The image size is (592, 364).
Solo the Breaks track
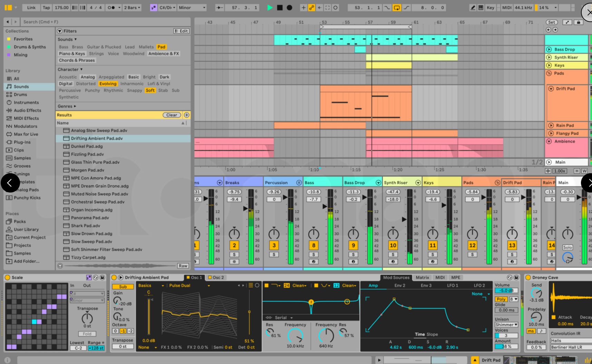click(x=234, y=255)
